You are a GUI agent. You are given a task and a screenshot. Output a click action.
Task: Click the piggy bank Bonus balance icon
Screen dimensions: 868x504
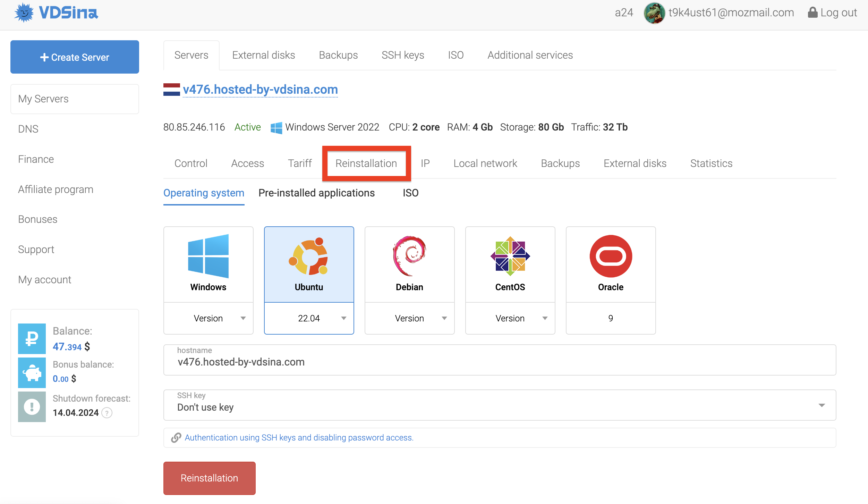[32, 373]
